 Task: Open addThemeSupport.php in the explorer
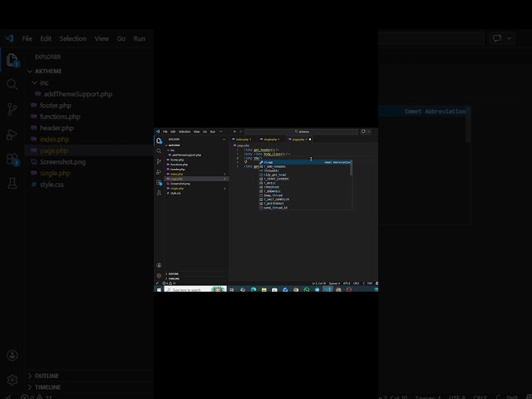tap(186, 155)
